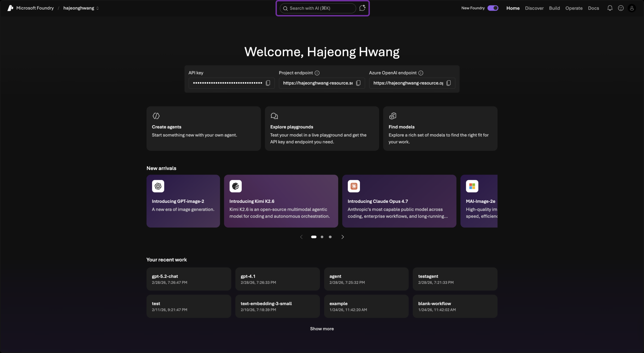Open recent item testagent
The height and width of the screenshot is (353, 644).
(x=455, y=279)
